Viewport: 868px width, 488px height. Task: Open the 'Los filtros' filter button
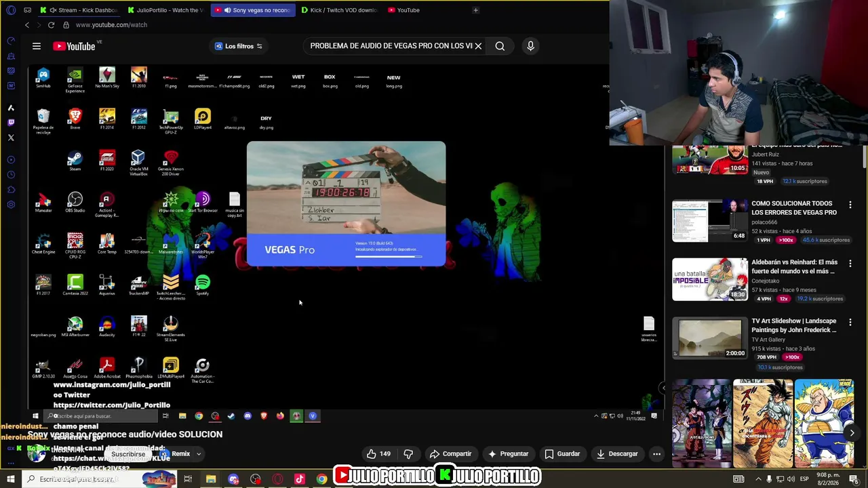pyautogui.click(x=239, y=46)
